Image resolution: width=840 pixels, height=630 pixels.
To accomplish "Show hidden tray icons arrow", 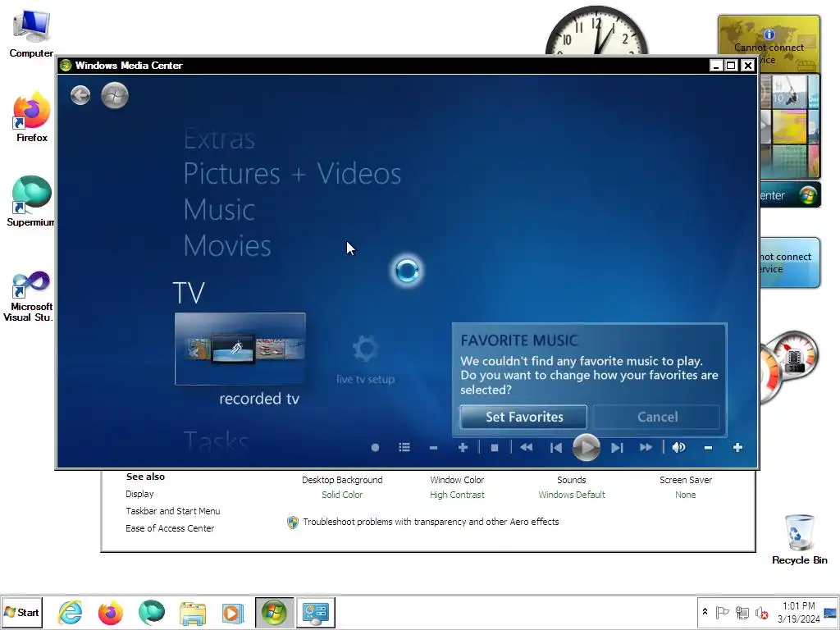I will click(x=705, y=612).
